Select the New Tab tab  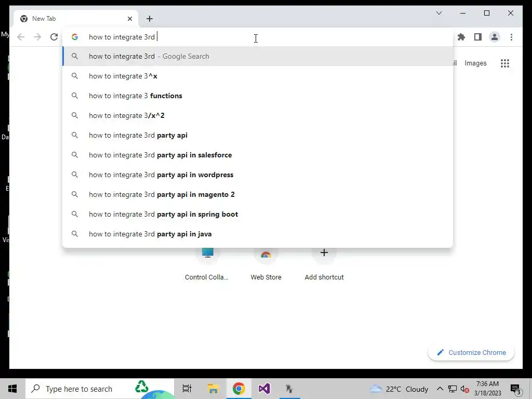click(x=76, y=19)
